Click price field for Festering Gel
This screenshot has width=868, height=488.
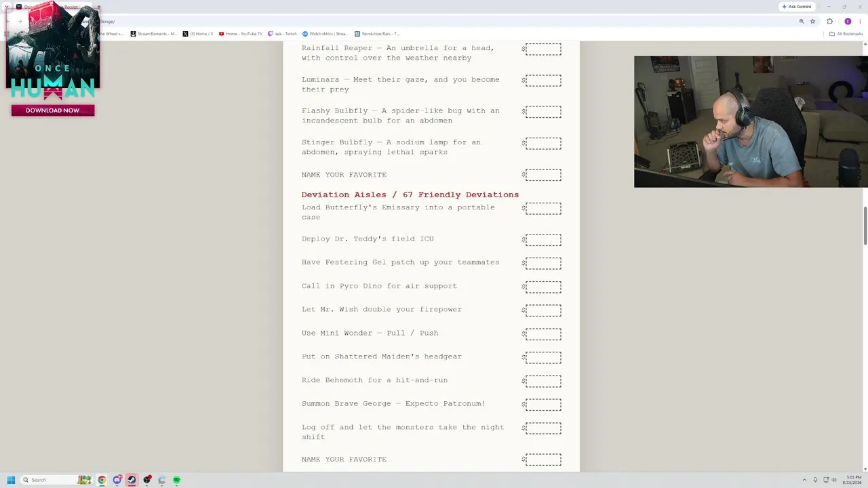point(543,264)
